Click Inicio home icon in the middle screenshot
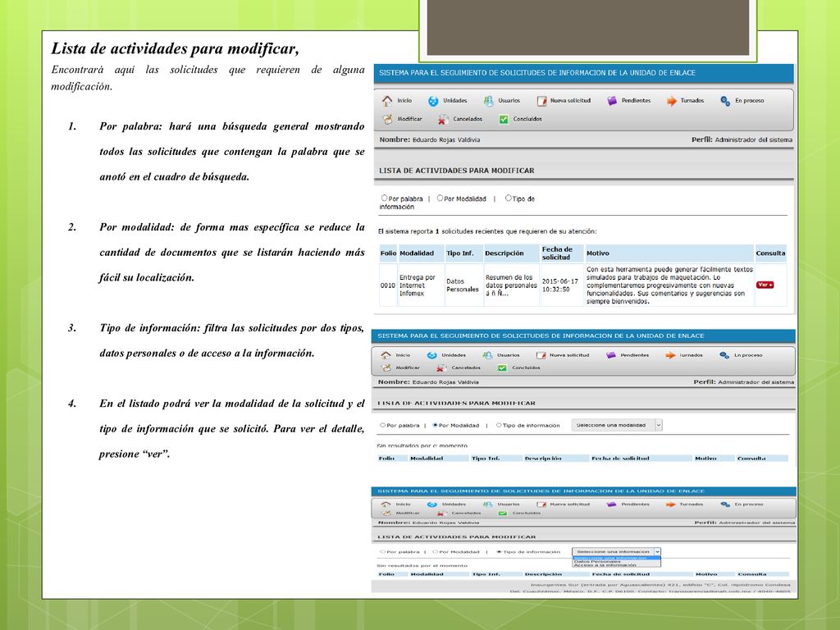Screen dimensions: 840x630 coord(386,355)
